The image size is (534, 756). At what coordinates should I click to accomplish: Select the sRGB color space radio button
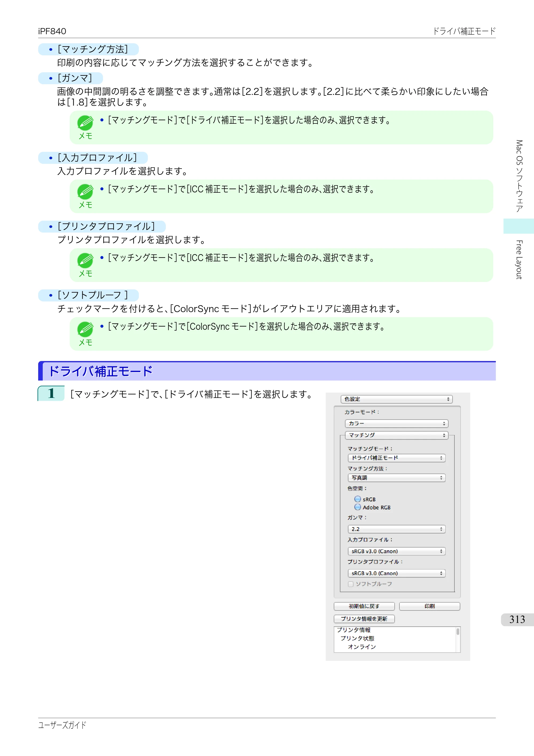coord(358,499)
